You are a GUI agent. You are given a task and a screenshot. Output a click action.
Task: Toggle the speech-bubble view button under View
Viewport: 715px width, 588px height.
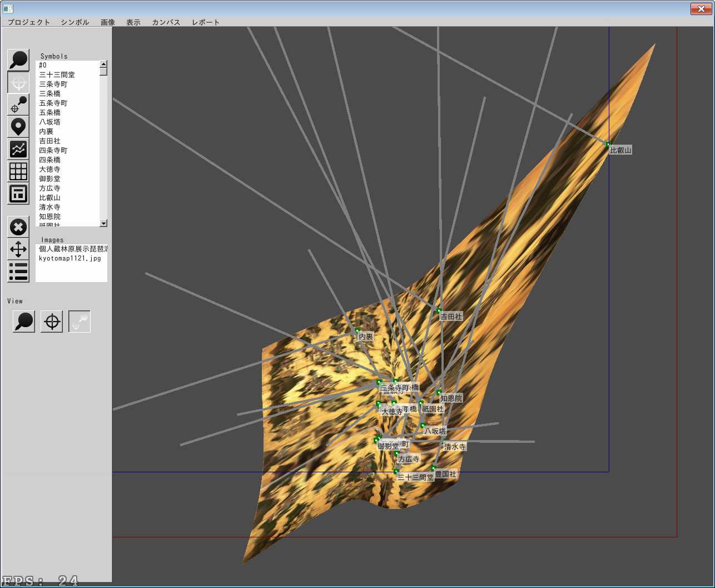[x=24, y=322]
